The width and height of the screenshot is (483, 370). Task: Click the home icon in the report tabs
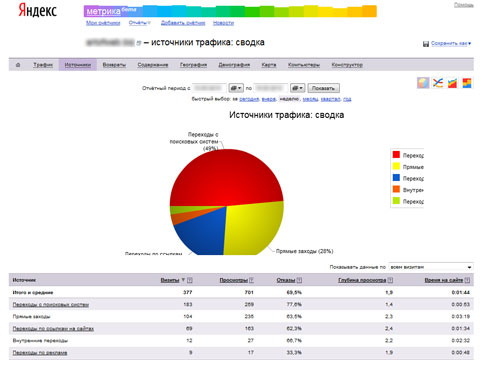click(18, 65)
